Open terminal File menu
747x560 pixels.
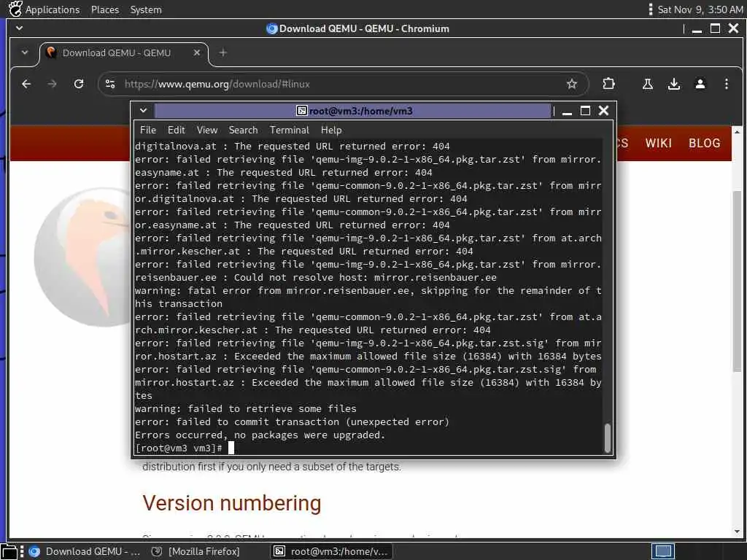coord(147,130)
